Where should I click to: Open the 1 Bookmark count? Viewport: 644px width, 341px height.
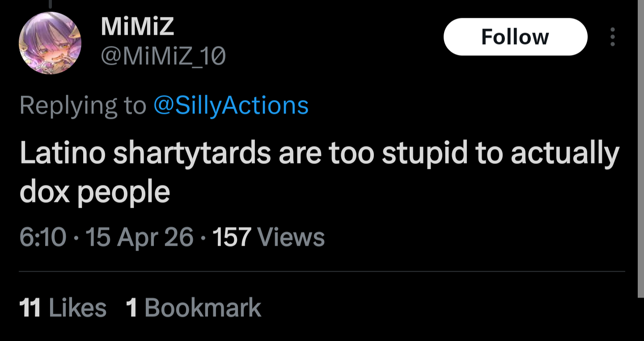(194, 307)
